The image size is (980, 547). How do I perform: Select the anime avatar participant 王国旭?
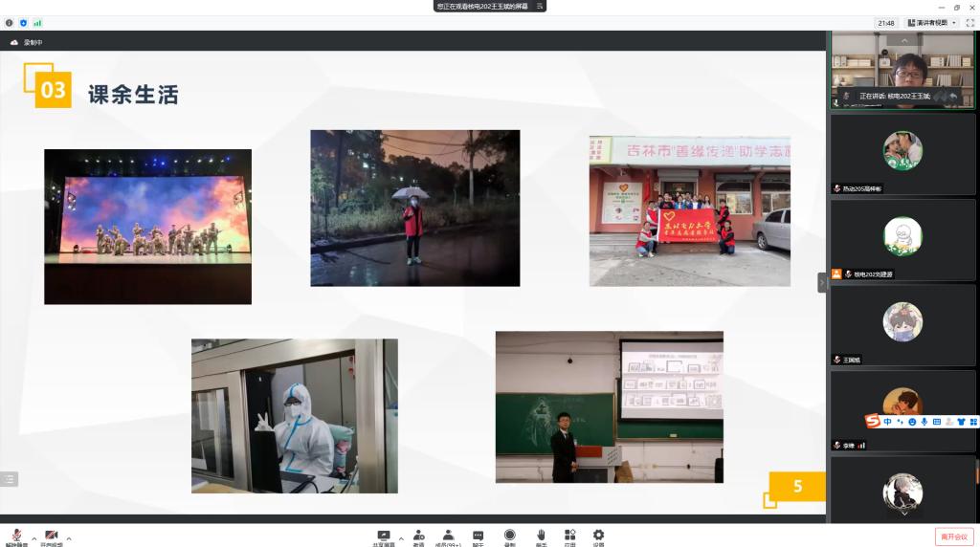pyautogui.click(x=902, y=325)
